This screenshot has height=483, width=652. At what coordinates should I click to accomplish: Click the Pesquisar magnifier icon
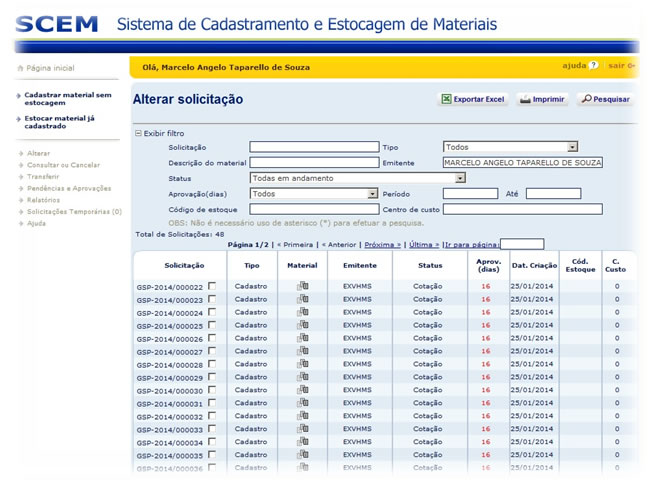click(586, 99)
